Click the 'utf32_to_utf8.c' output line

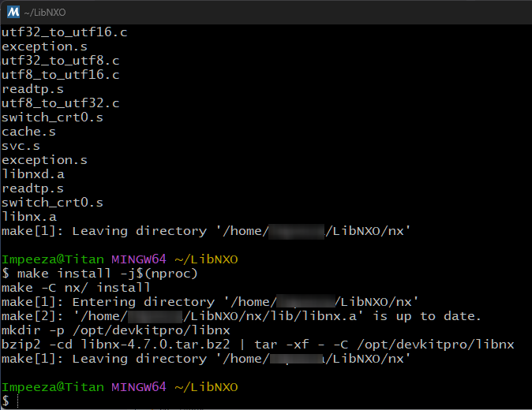tap(61, 61)
